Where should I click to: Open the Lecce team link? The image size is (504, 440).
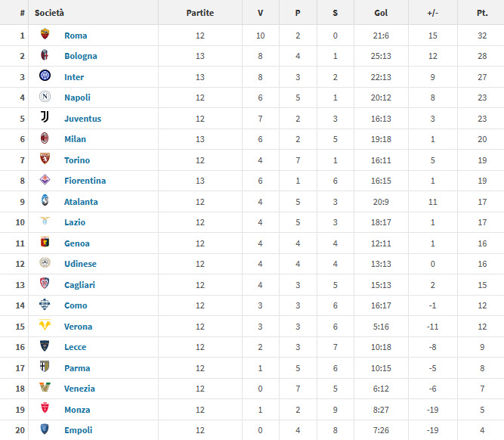76,347
